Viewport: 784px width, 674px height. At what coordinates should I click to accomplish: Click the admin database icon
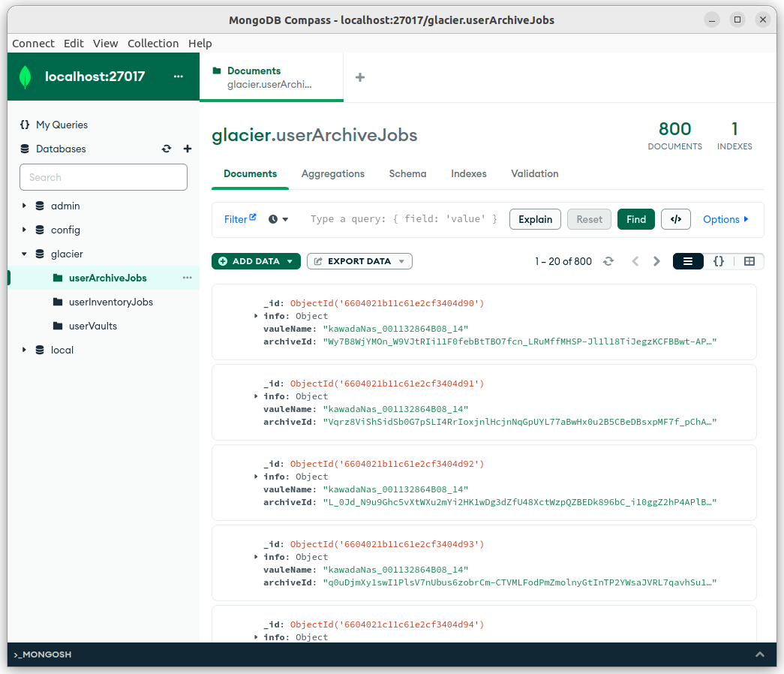pyautogui.click(x=40, y=206)
